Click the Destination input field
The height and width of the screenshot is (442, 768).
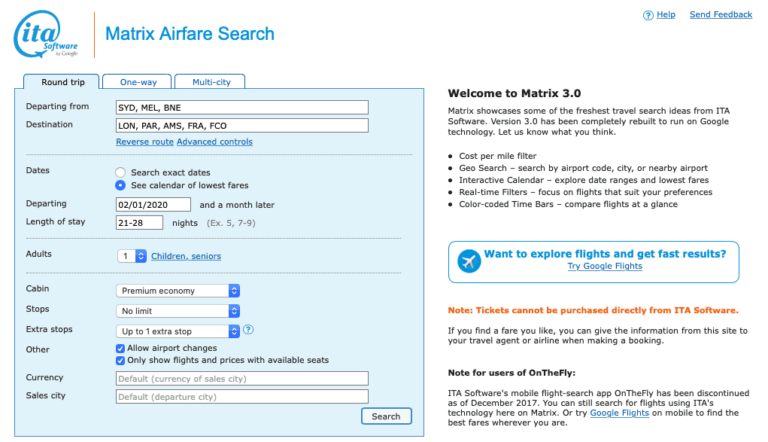(242, 125)
